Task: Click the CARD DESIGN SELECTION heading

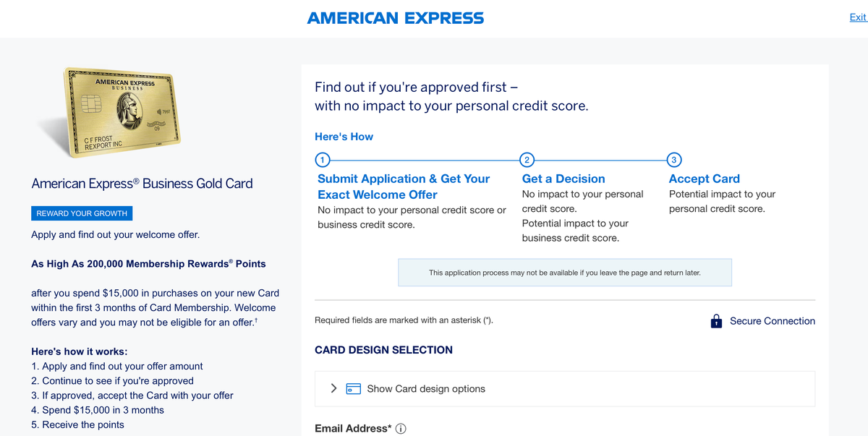Action: [383, 350]
